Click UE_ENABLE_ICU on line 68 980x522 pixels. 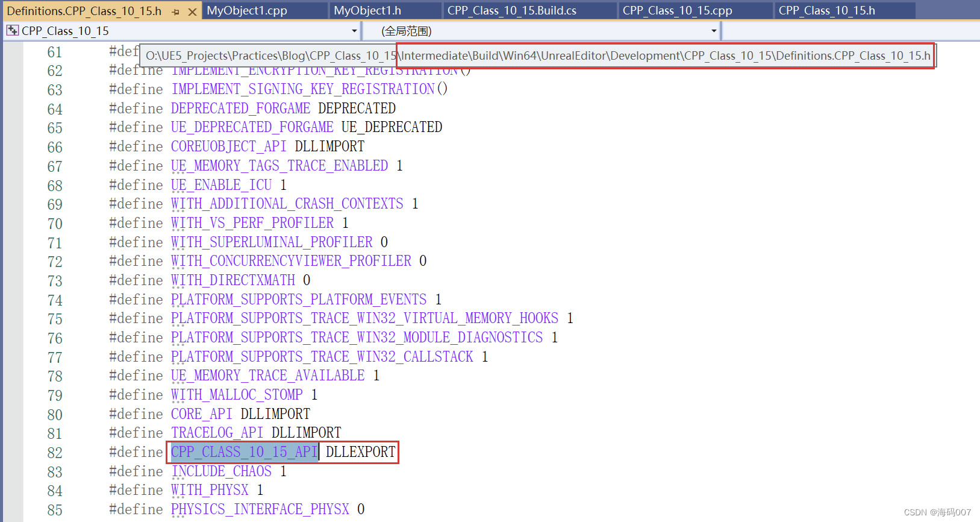click(221, 184)
